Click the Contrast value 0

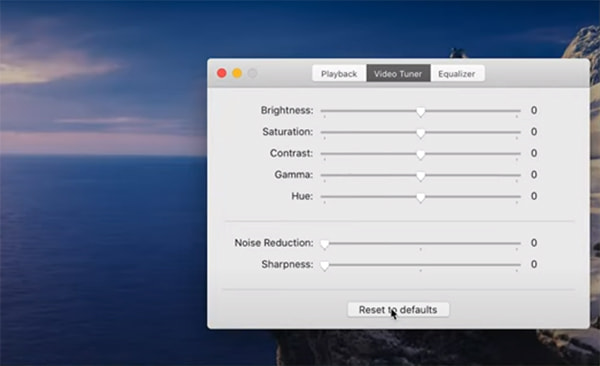point(534,153)
